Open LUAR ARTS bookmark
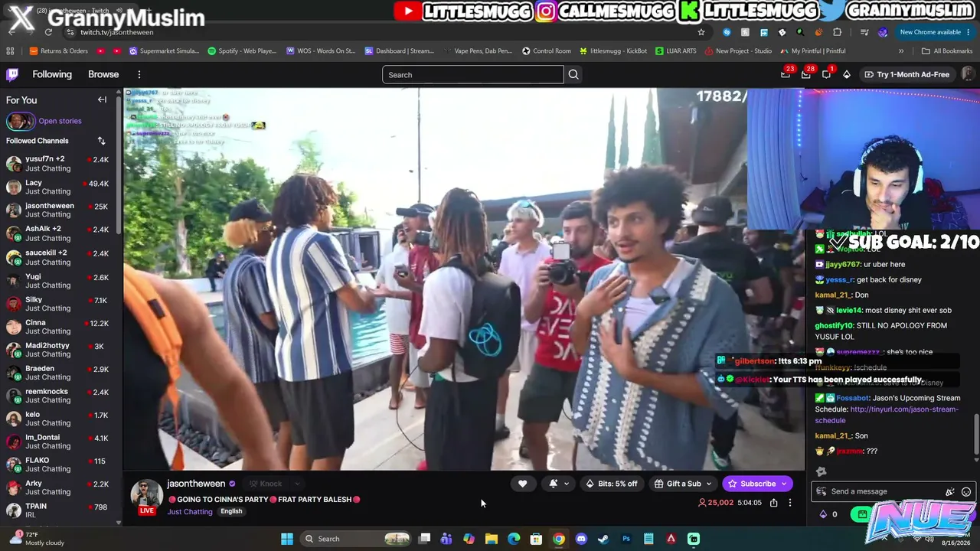Viewport: 980px width, 551px height. 676,51
